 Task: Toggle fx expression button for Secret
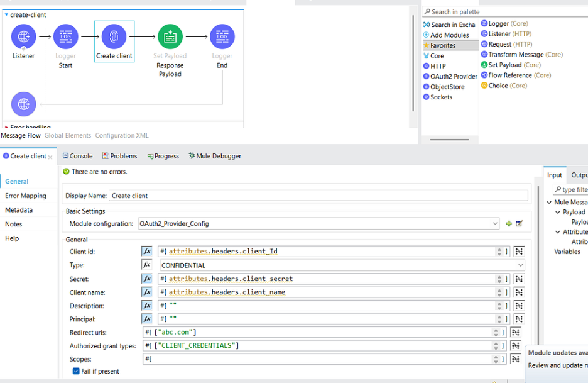pos(147,279)
